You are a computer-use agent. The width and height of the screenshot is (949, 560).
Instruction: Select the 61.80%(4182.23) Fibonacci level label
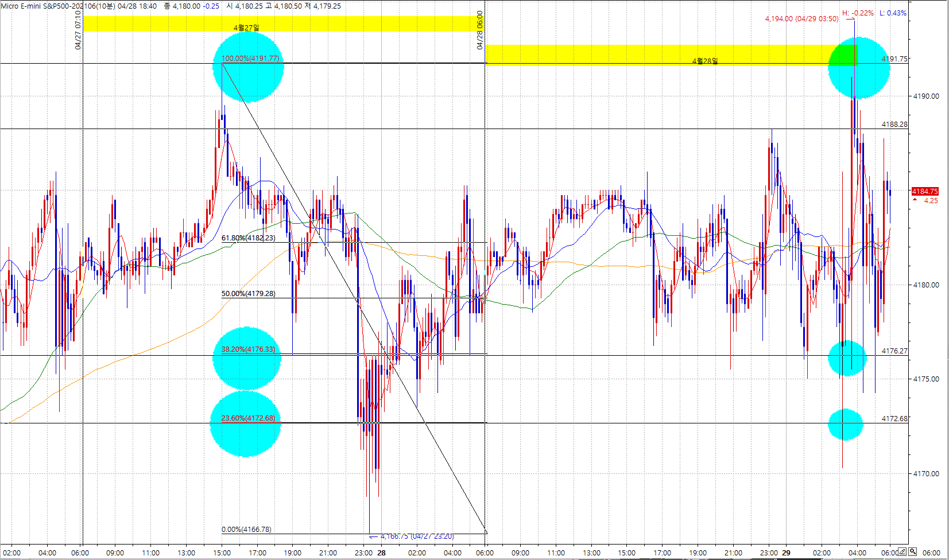tap(248, 238)
